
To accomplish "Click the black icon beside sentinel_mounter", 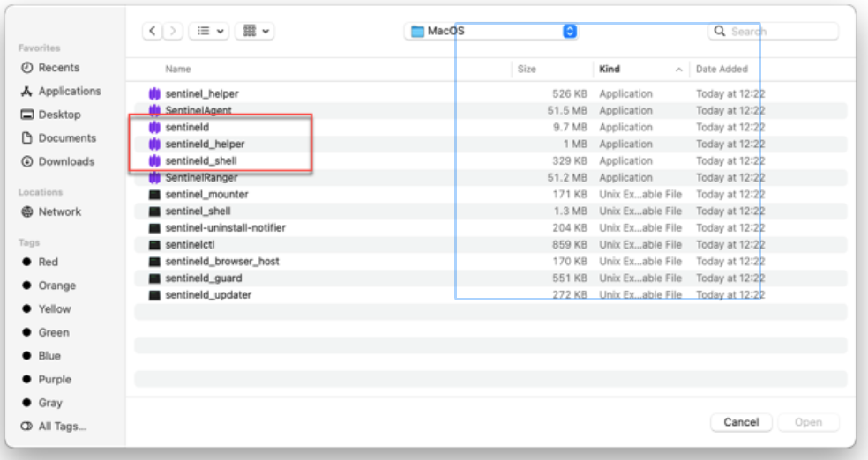I will tap(154, 195).
